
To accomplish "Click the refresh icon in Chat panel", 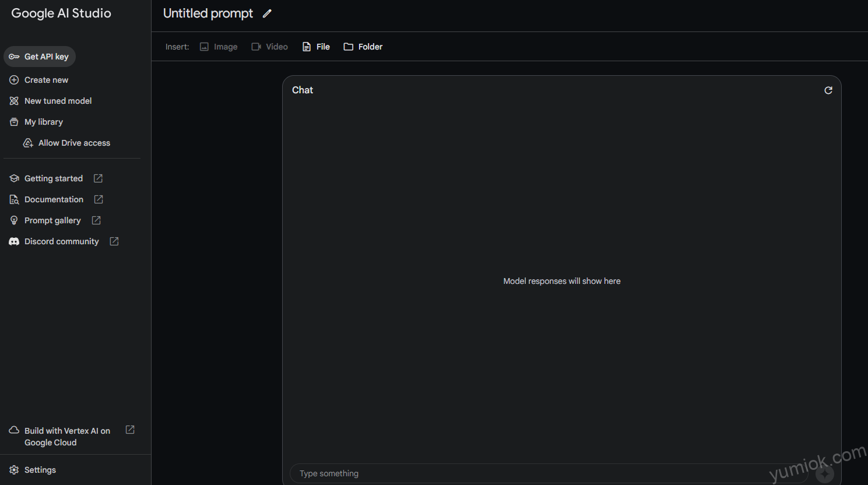I will pos(828,90).
